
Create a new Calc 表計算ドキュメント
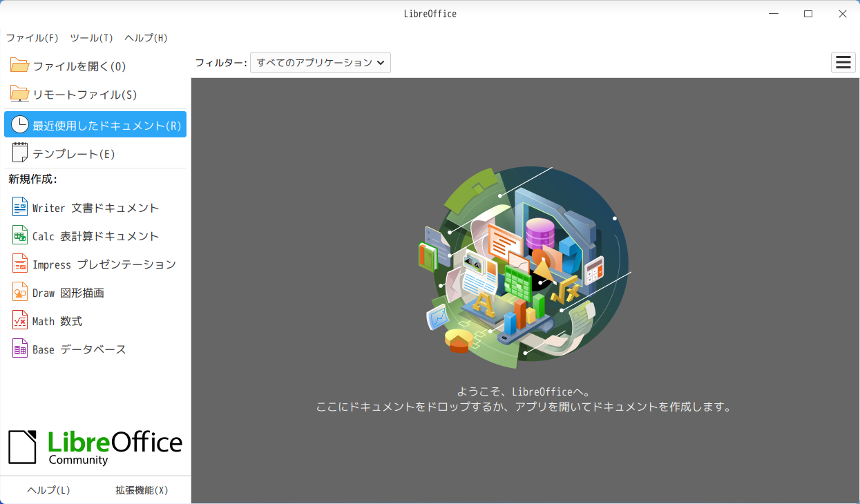[x=95, y=236]
